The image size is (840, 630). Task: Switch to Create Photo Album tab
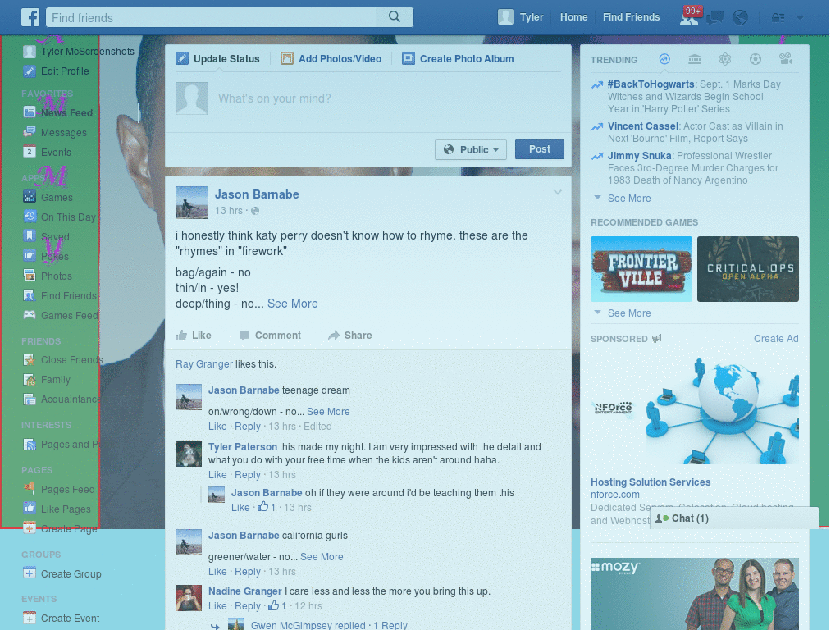click(x=458, y=59)
